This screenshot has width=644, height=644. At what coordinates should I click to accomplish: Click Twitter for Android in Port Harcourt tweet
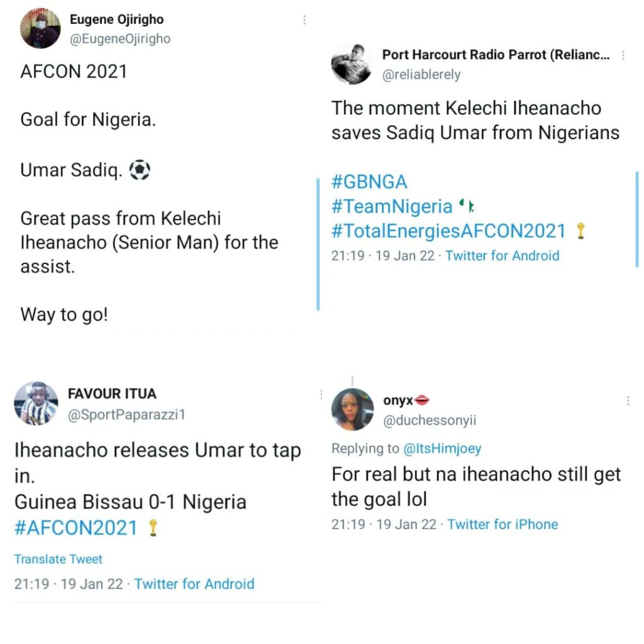(x=502, y=255)
